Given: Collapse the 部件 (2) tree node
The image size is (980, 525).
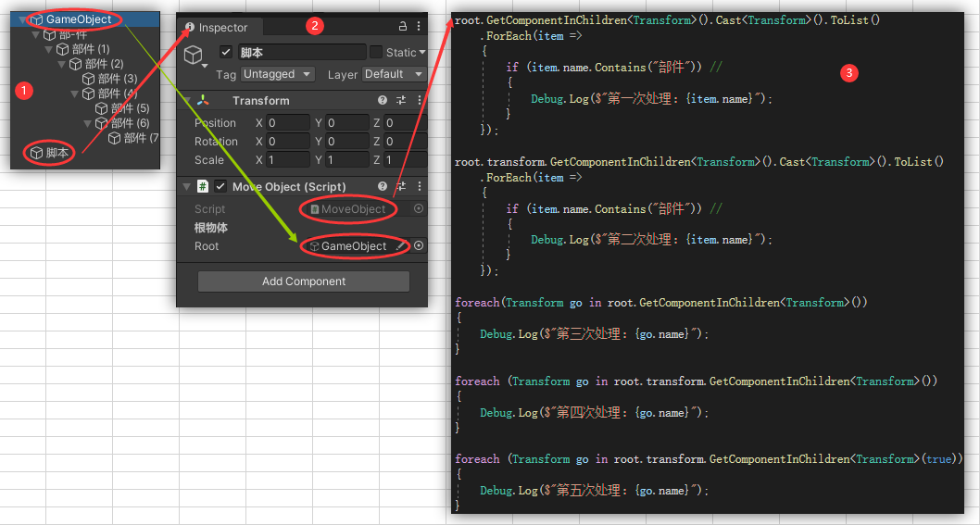Looking at the screenshot, I should click(x=62, y=65).
